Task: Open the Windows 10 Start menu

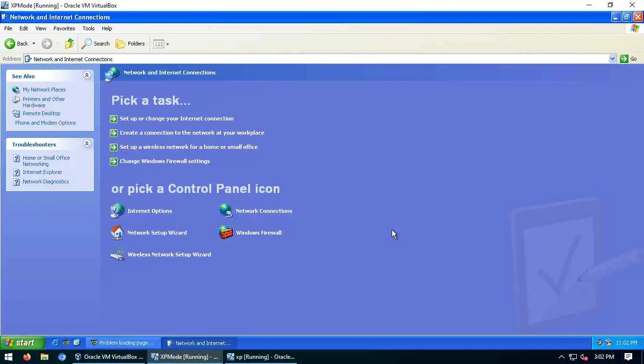Action: click(8, 357)
